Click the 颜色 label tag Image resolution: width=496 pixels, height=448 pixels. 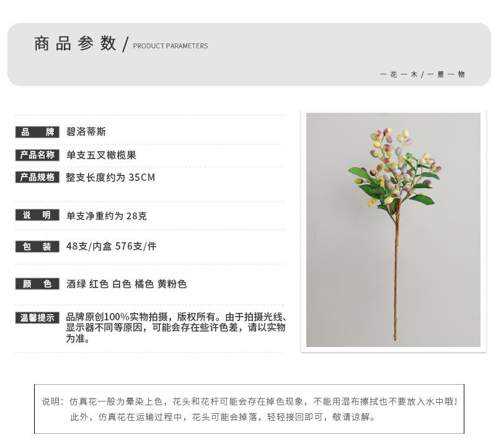(37, 284)
